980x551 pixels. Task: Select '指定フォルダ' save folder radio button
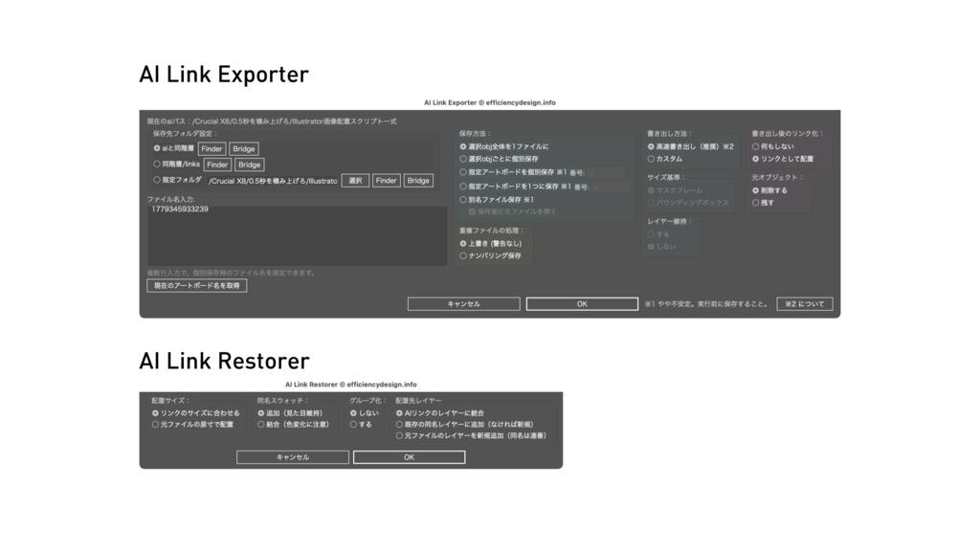157,180
